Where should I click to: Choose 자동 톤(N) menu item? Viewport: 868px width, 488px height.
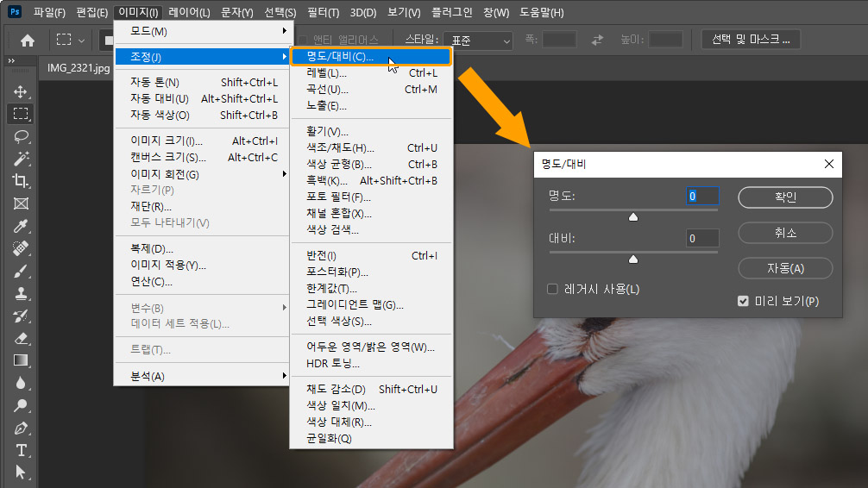pyautogui.click(x=203, y=82)
